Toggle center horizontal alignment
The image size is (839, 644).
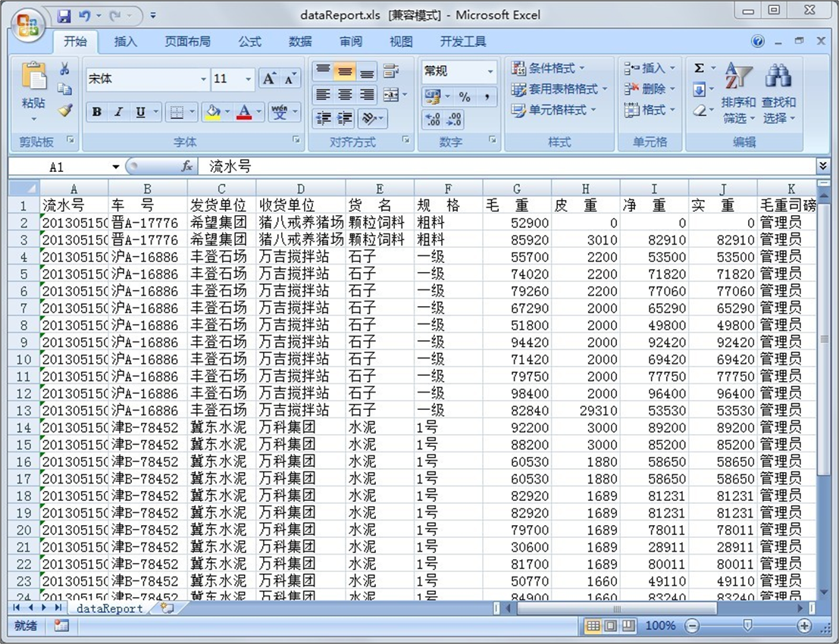345,95
